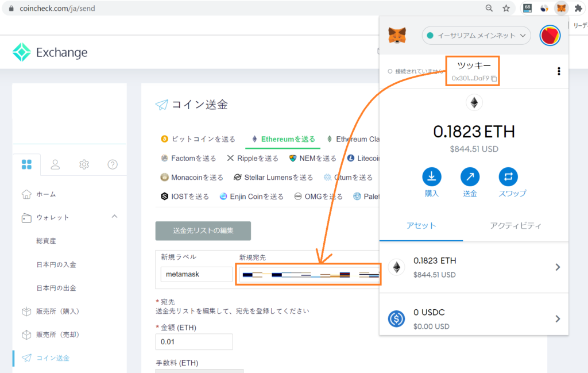Screen dimensions: 588x373
Task: Open 総資産 in the sidebar
Action: 46,241
